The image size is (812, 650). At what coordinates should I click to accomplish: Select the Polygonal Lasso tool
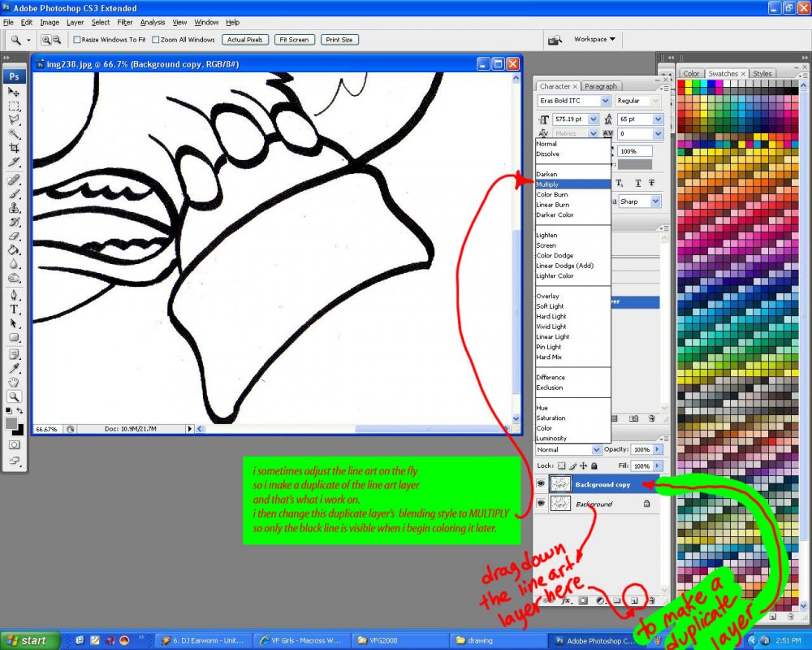pos(14,119)
